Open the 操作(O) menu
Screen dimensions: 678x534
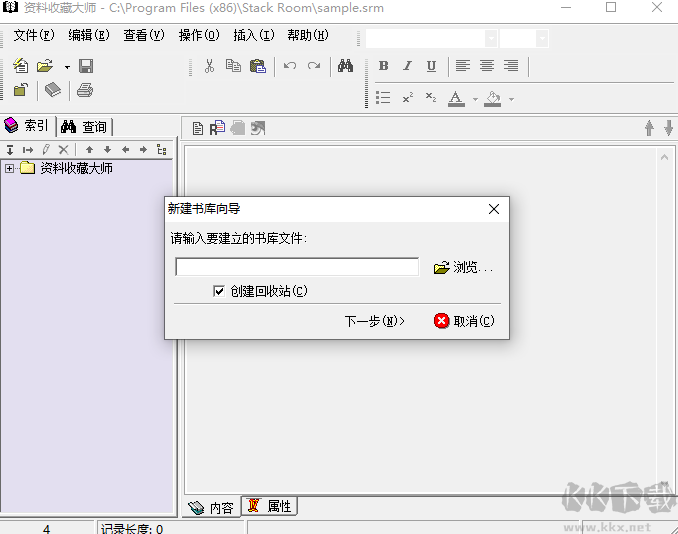[199, 35]
